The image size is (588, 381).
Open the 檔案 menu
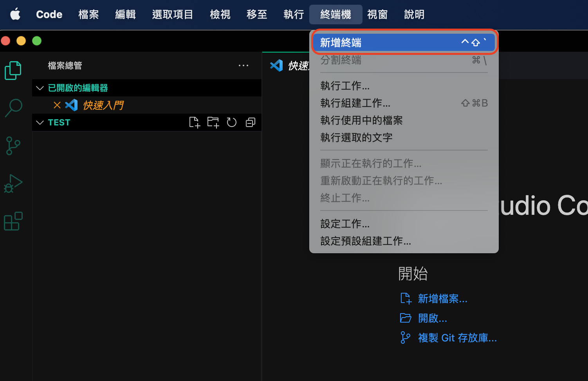tap(88, 15)
